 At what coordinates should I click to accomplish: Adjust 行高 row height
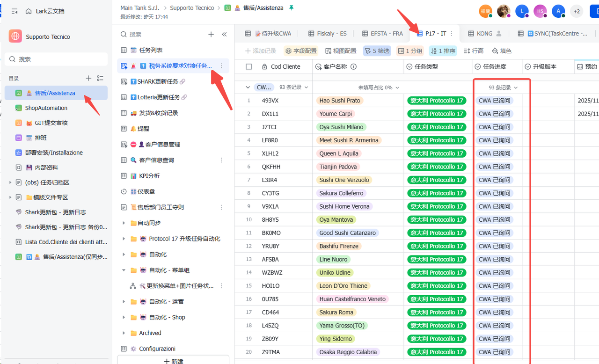(474, 51)
